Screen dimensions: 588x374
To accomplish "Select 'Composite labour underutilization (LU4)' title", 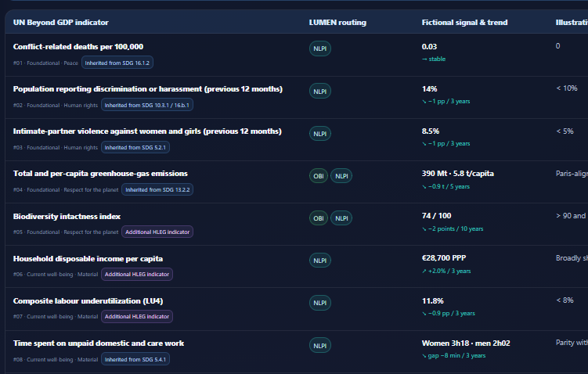I will 88,301.
